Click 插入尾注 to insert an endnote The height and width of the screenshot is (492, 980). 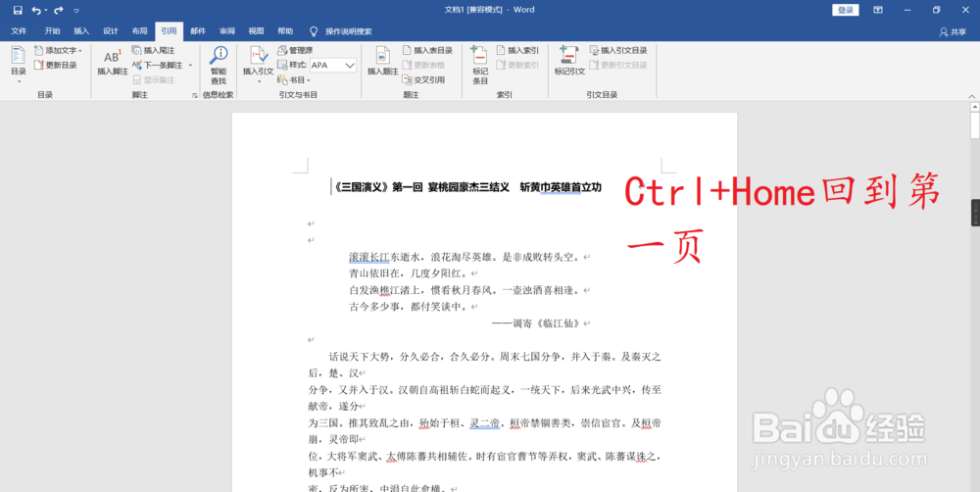[x=154, y=50]
